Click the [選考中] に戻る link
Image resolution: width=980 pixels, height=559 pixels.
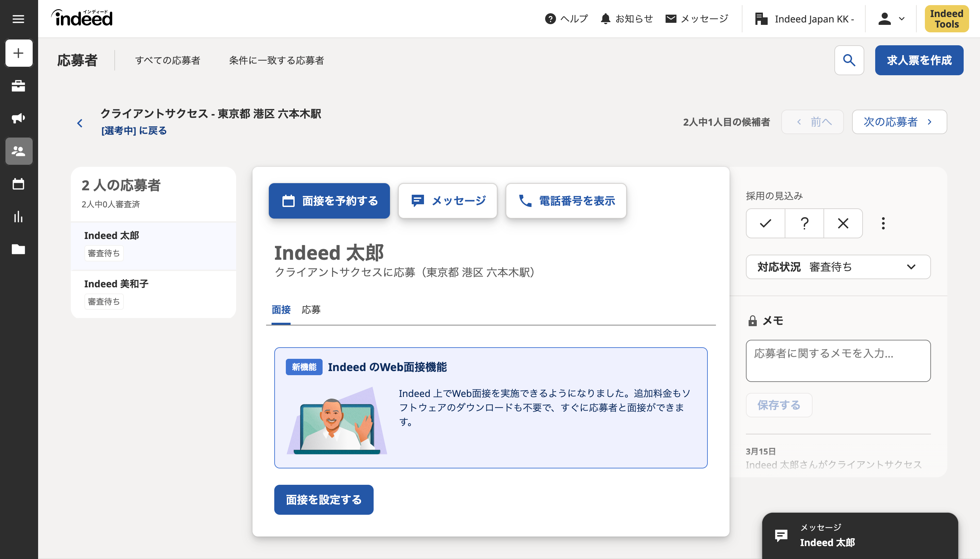coord(133,131)
